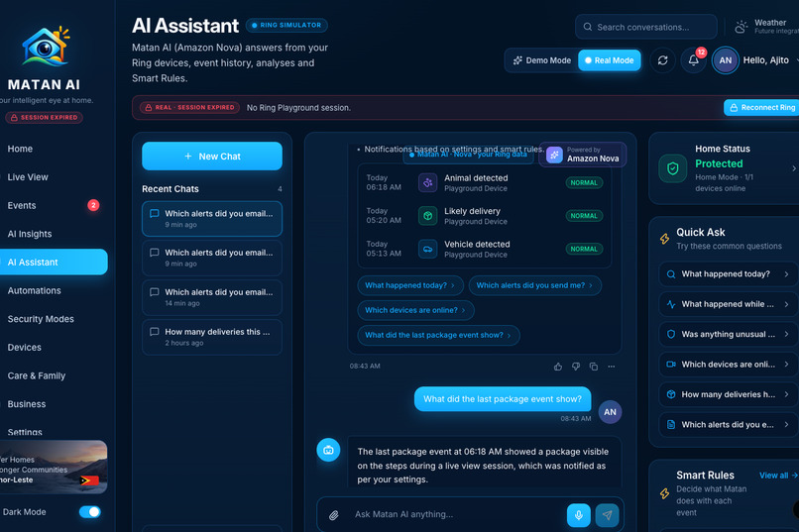Click the Vehicle detected car icon

pyautogui.click(x=427, y=249)
